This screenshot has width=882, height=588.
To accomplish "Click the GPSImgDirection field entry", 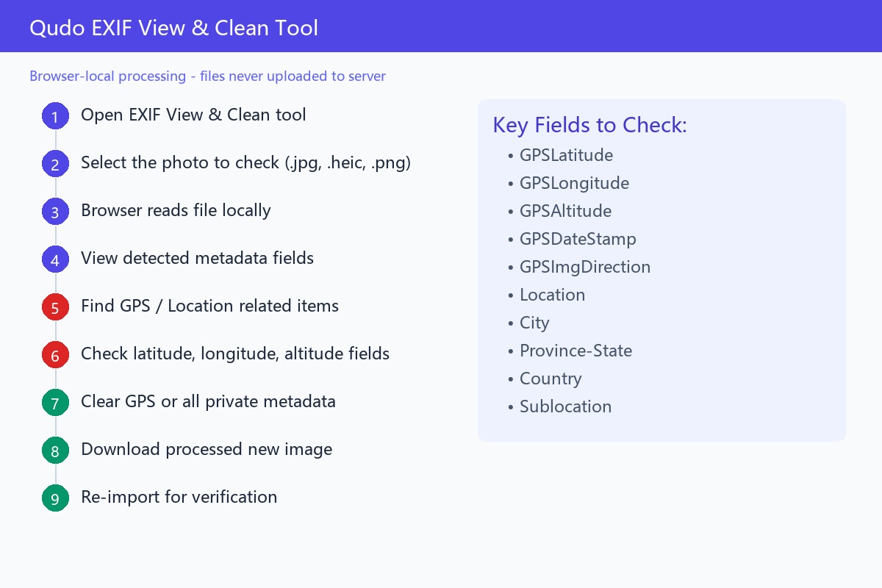I will coord(578,267).
